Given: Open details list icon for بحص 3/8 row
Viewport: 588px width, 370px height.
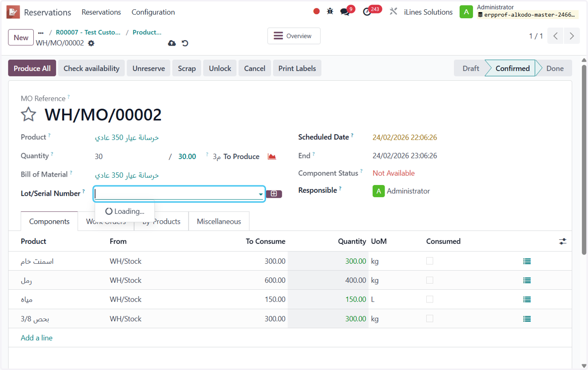Looking at the screenshot, I should pos(527,319).
